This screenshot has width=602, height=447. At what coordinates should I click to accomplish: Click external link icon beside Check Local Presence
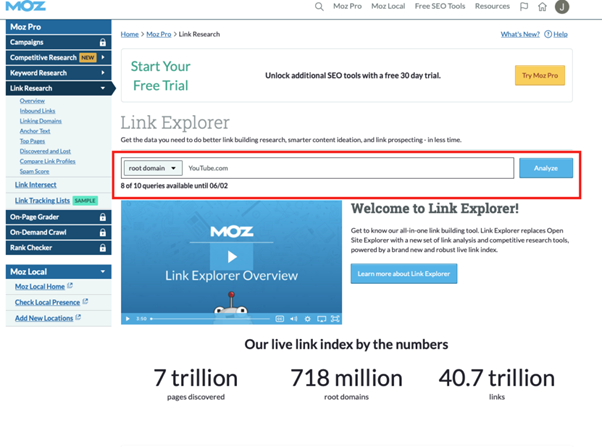[x=85, y=301]
